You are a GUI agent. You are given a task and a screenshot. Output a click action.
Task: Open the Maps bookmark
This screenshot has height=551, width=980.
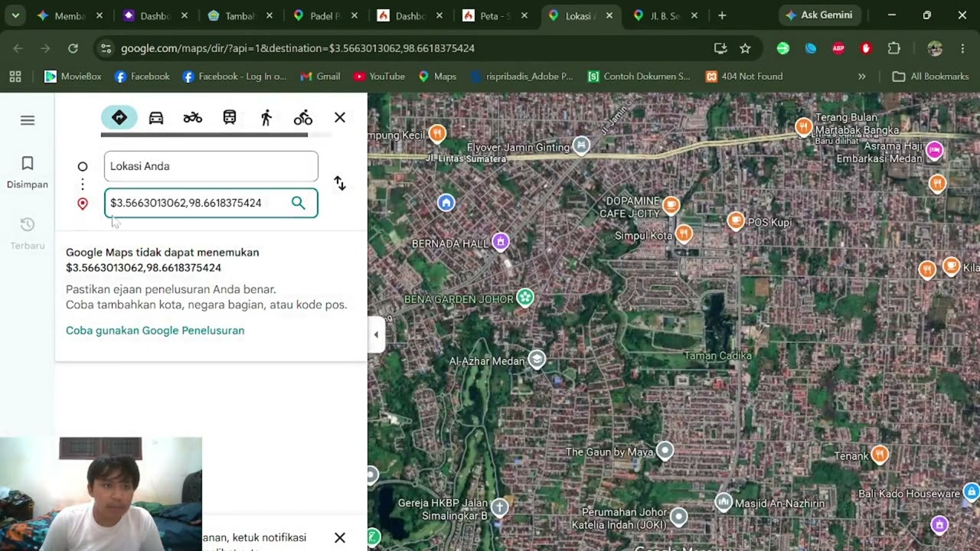pos(437,77)
